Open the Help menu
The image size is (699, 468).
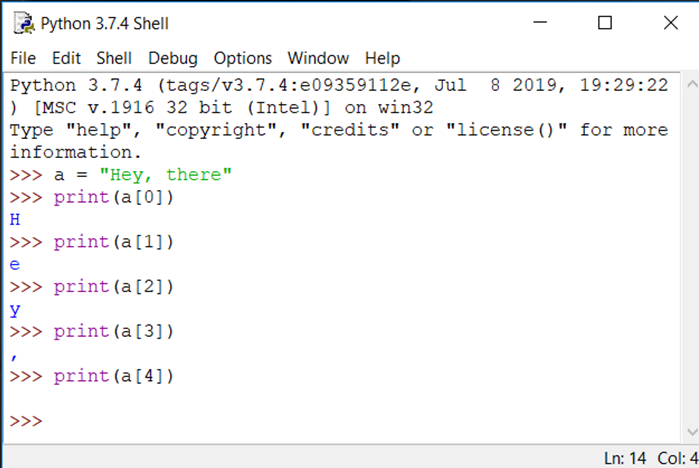pos(382,58)
